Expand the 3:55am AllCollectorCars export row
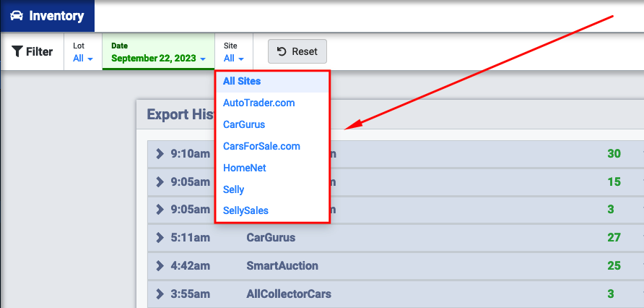The width and height of the screenshot is (644, 308). (x=160, y=294)
